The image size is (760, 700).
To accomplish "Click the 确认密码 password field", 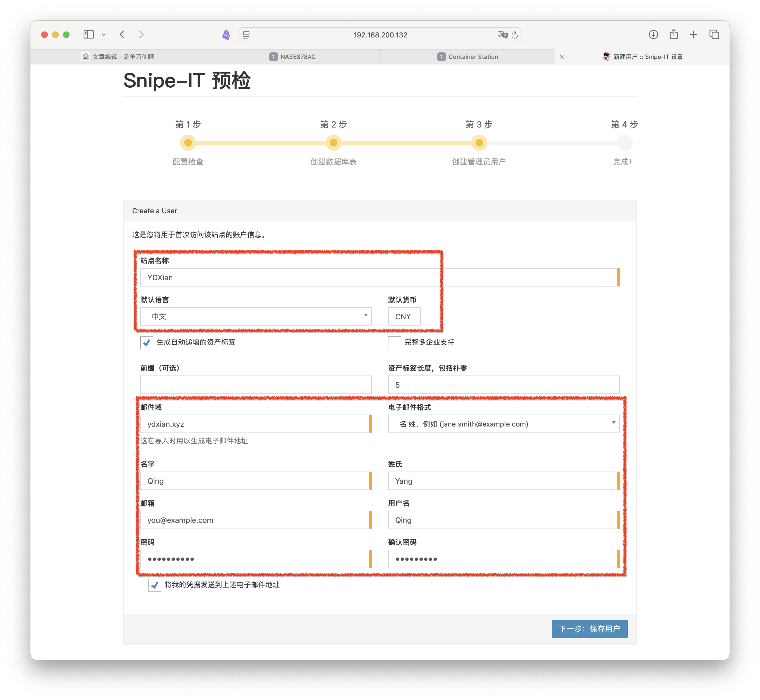I will [x=503, y=559].
